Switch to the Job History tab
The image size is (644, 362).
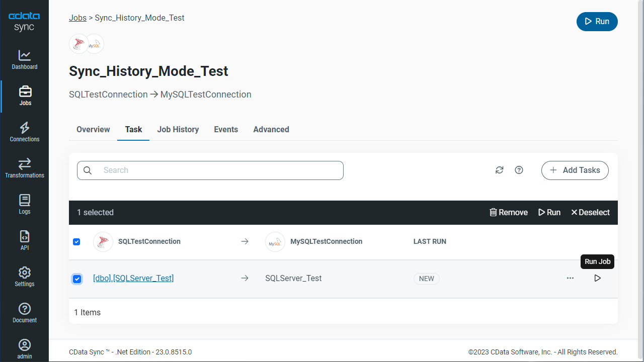[178, 129]
